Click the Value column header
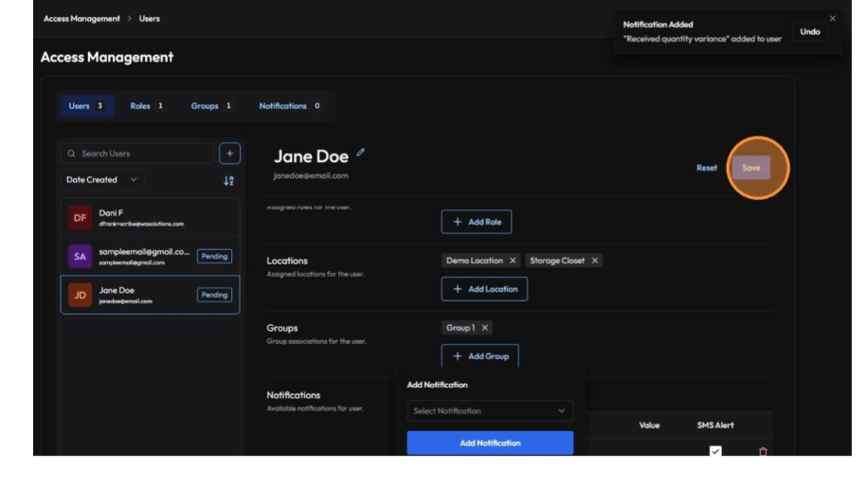This screenshot has height=489, width=868. 649,426
